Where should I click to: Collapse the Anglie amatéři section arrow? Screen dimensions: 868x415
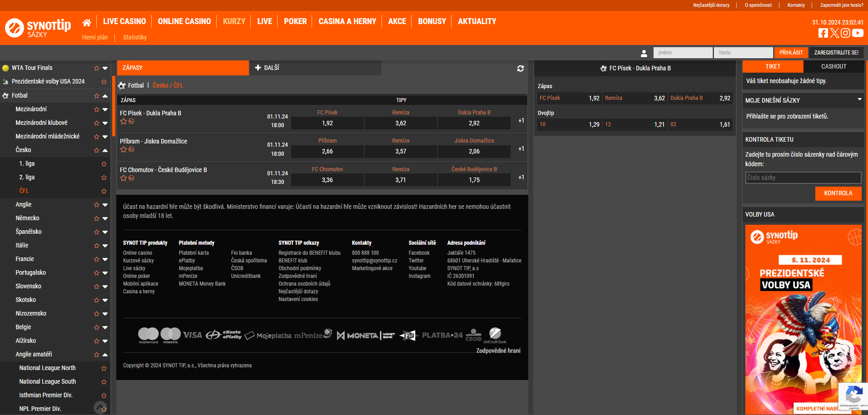click(105, 355)
